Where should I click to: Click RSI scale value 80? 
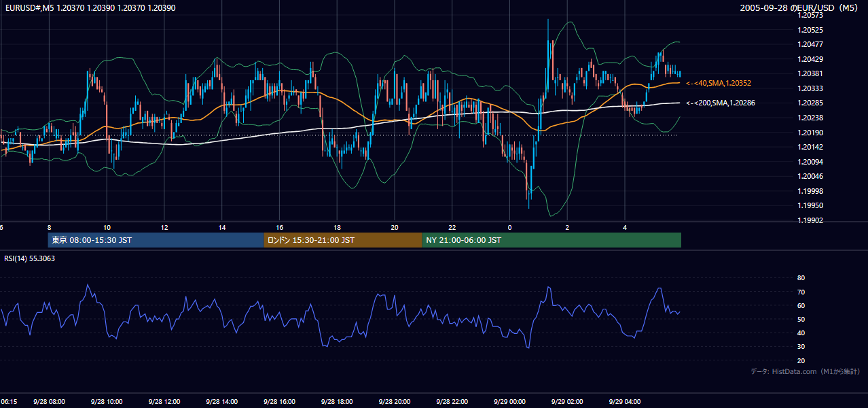pyautogui.click(x=801, y=278)
